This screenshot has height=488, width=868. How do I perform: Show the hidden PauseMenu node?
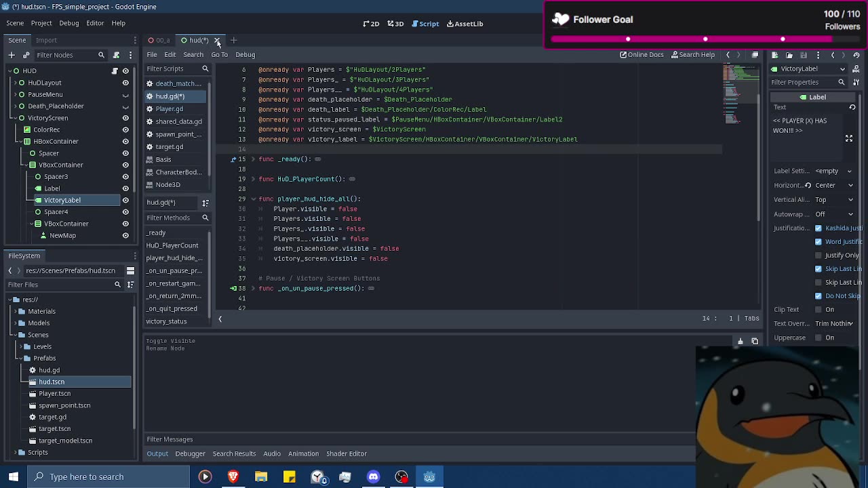[x=125, y=95]
